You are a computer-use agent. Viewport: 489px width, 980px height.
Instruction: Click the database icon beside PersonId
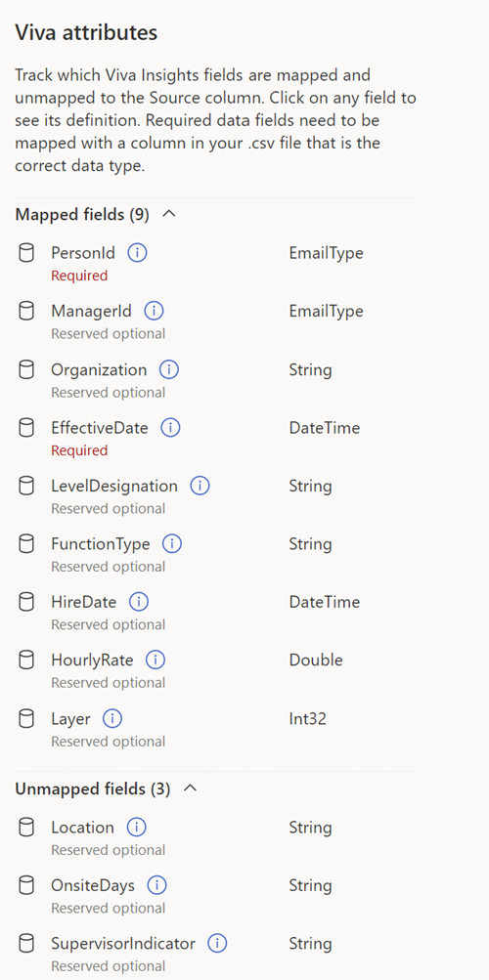tap(26, 253)
